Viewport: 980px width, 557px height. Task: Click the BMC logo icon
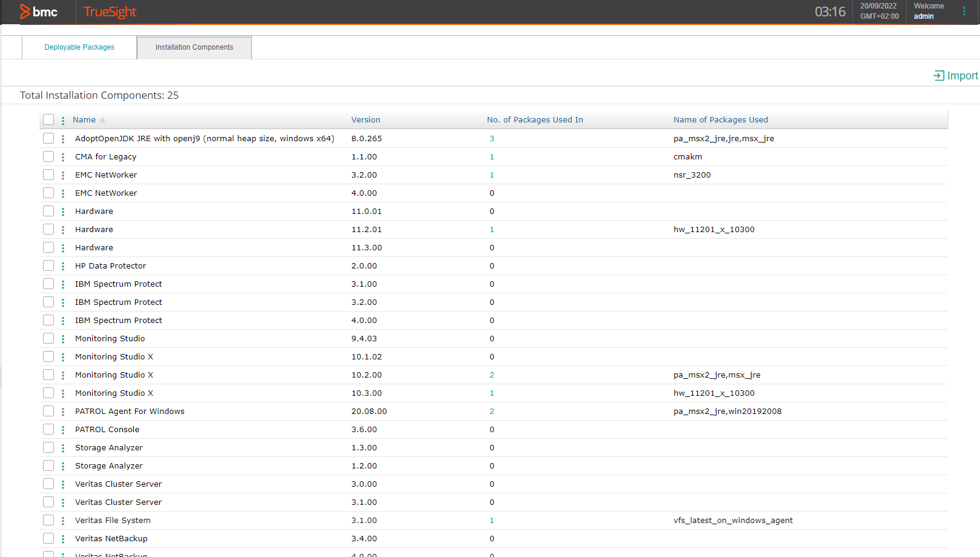coord(25,12)
